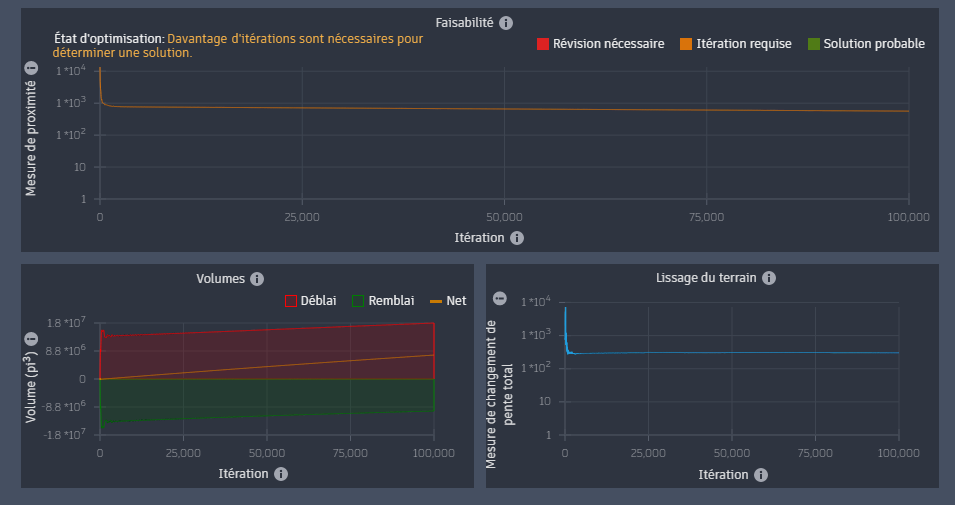Viewport: 955px width, 505px height.
Task: Click the Itération info icon under Faisabilité chart
Action: pos(516,238)
